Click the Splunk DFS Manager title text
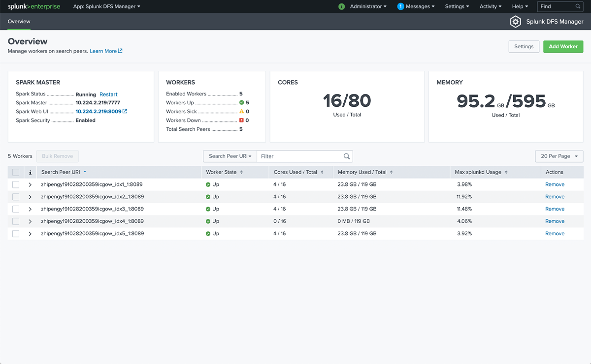 coord(555,22)
